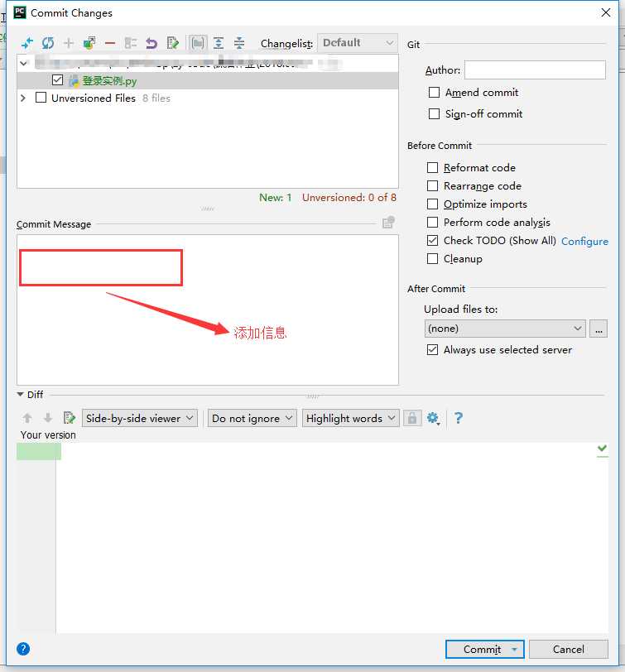Toggle Group by directory icon
The width and height of the screenshot is (625, 672).
coord(198,43)
